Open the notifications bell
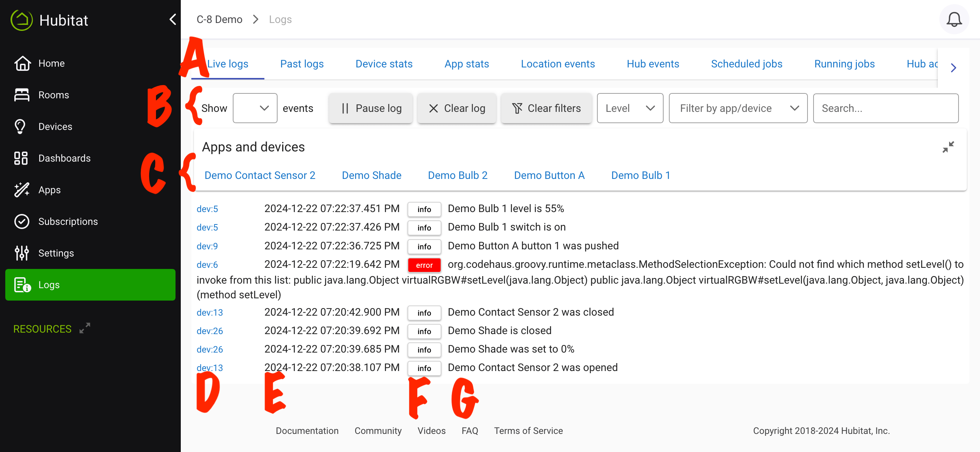The height and width of the screenshot is (452, 980). point(954,20)
